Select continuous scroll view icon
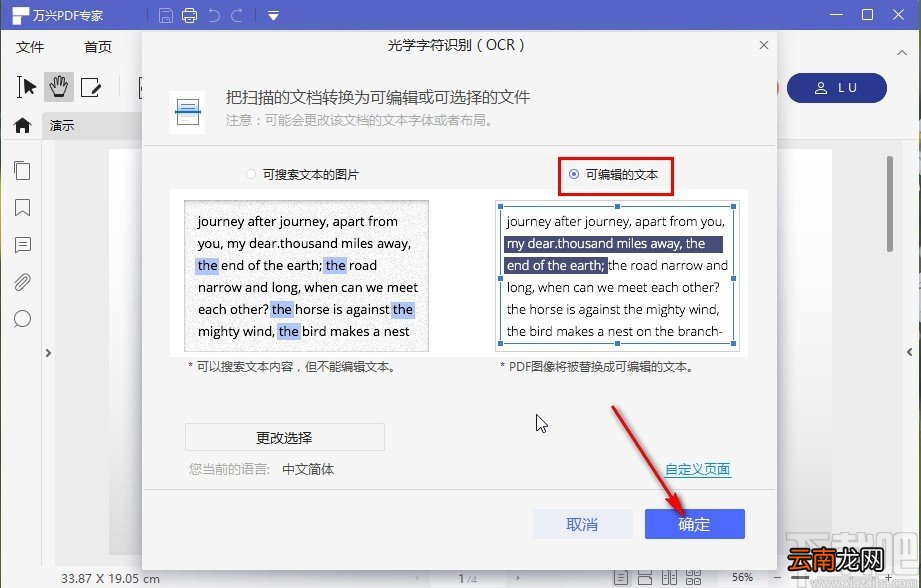921x588 pixels. click(645, 578)
